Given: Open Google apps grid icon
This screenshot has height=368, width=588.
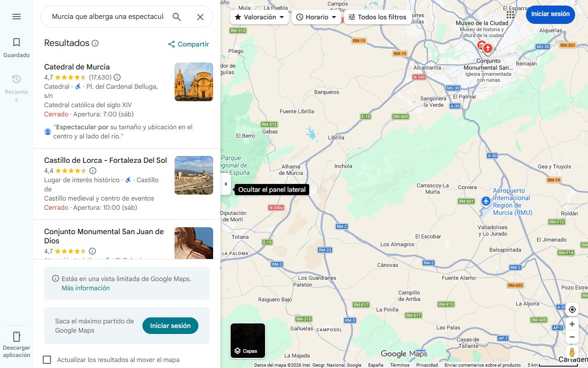Looking at the screenshot, I should pyautogui.click(x=510, y=14).
